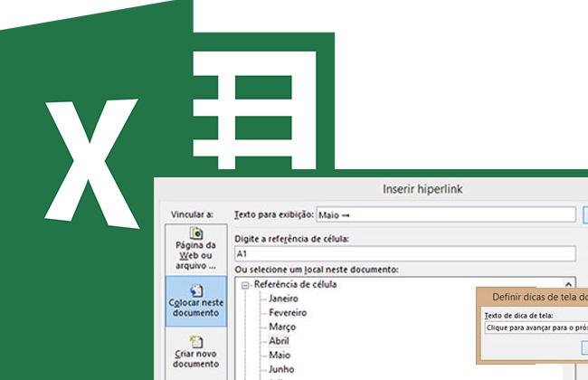Viewport: 588px width, 380px height.
Task: Click the scroll up arrow of document list
Action: click(x=568, y=284)
